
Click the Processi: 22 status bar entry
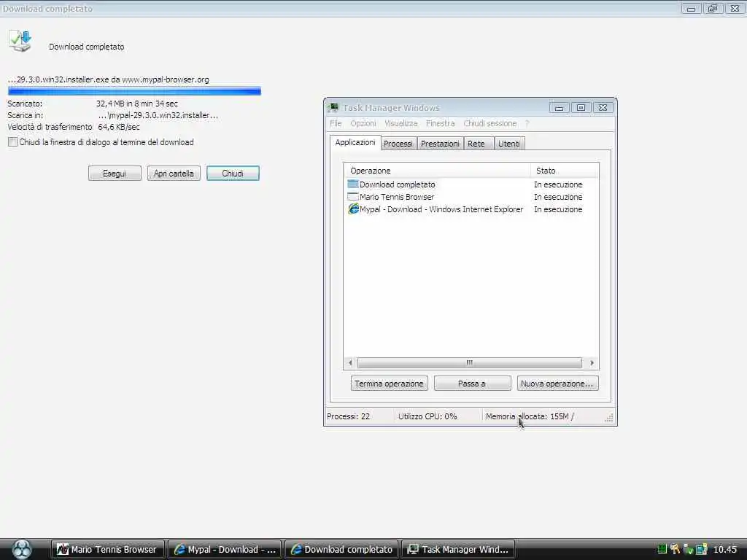(x=348, y=416)
